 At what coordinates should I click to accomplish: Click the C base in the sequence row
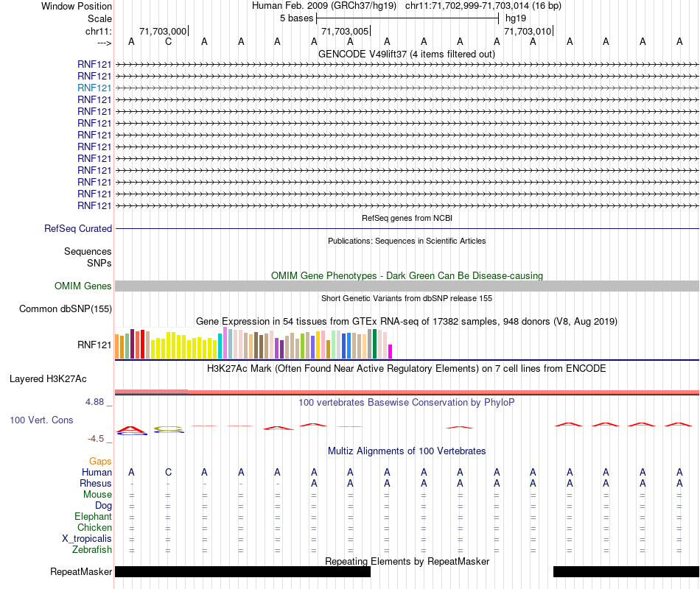[x=168, y=41]
